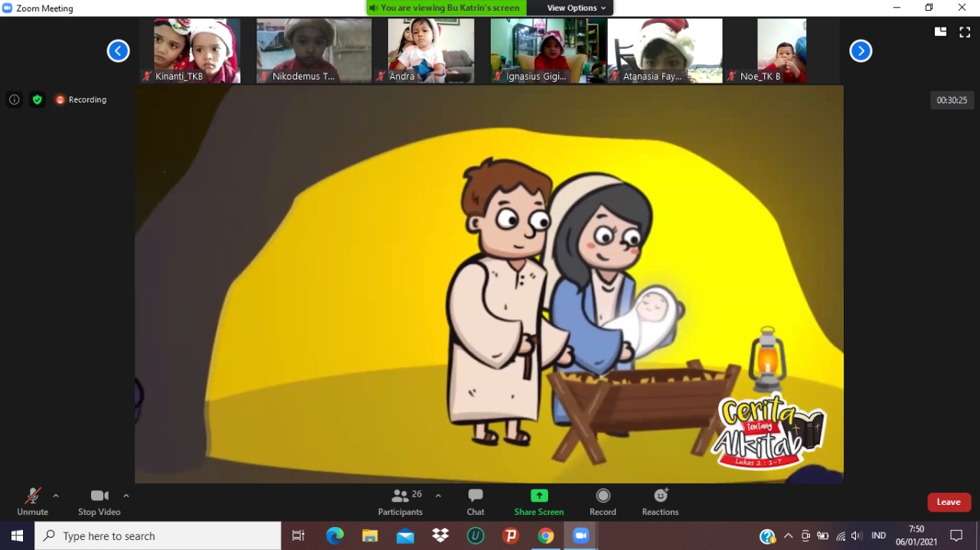
Task: Unmute the microphone in Zoom
Action: pyautogui.click(x=32, y=502)
